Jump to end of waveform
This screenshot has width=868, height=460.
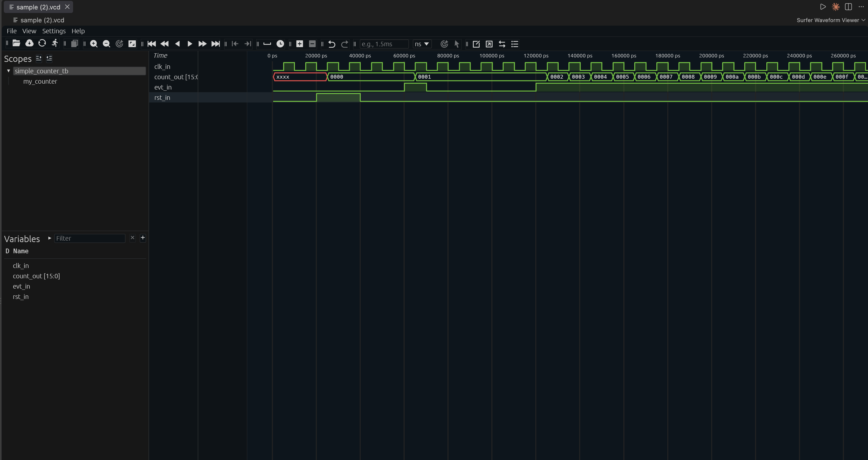[x=215, y=44]
